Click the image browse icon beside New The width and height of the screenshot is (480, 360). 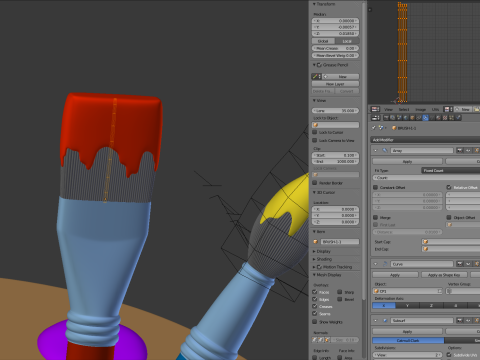(448, 109)
